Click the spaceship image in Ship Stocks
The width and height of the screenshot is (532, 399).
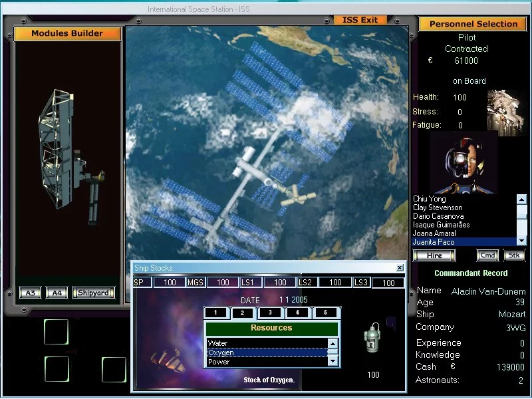click(169, 360)
